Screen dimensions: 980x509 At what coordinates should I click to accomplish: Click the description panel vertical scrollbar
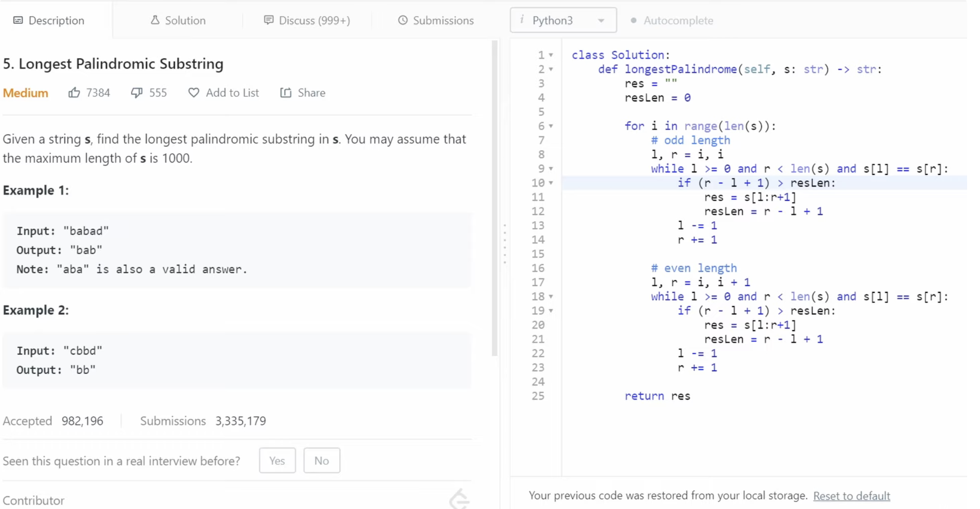[494, 197]
